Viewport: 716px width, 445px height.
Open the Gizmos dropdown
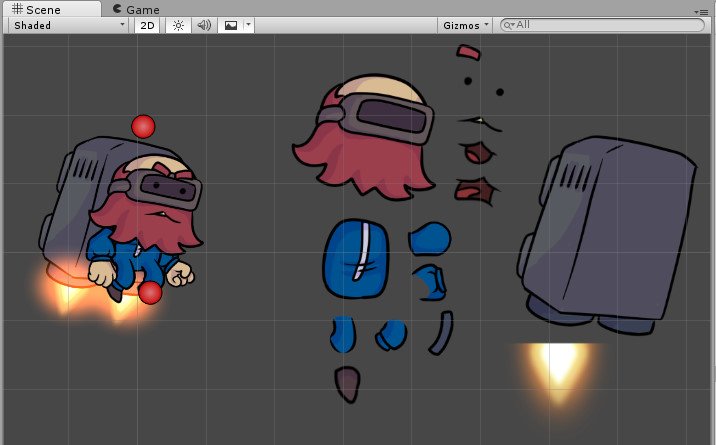coord(465,26)
